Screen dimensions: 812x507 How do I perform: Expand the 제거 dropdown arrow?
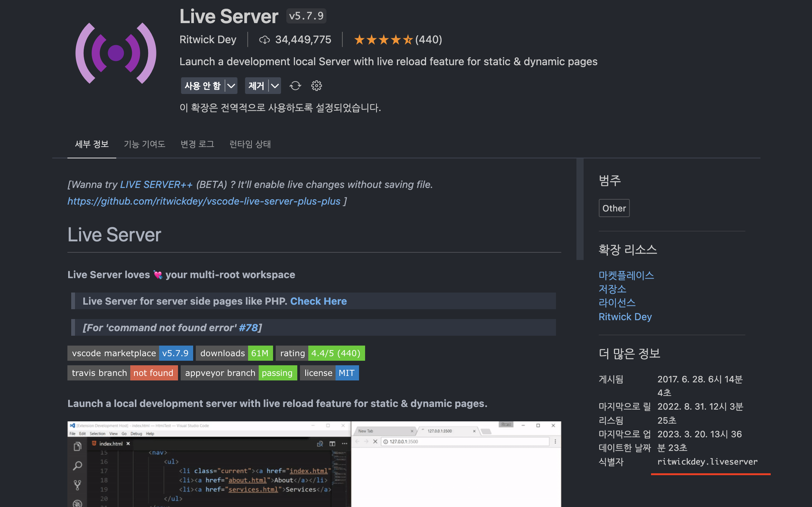coord(275,86)
